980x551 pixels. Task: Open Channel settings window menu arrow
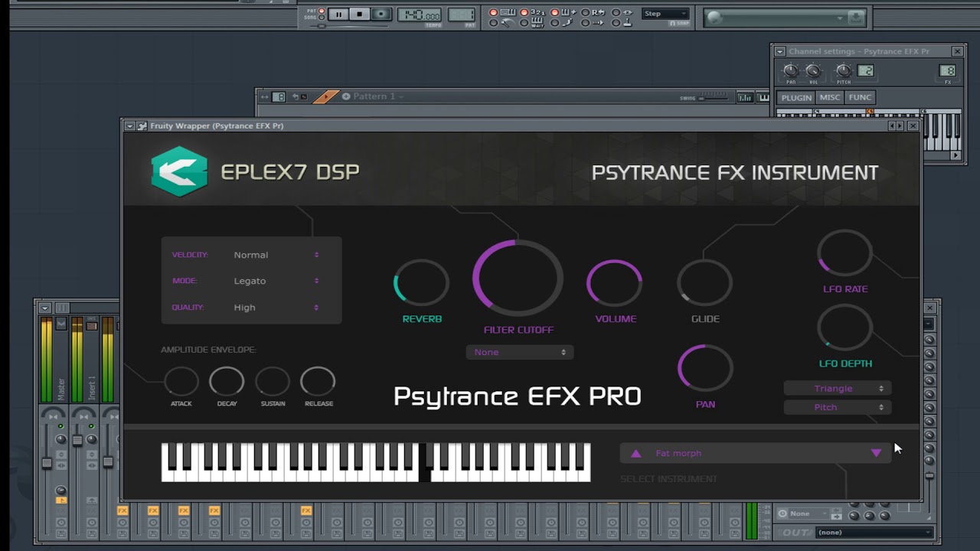(x=779, y=51)
